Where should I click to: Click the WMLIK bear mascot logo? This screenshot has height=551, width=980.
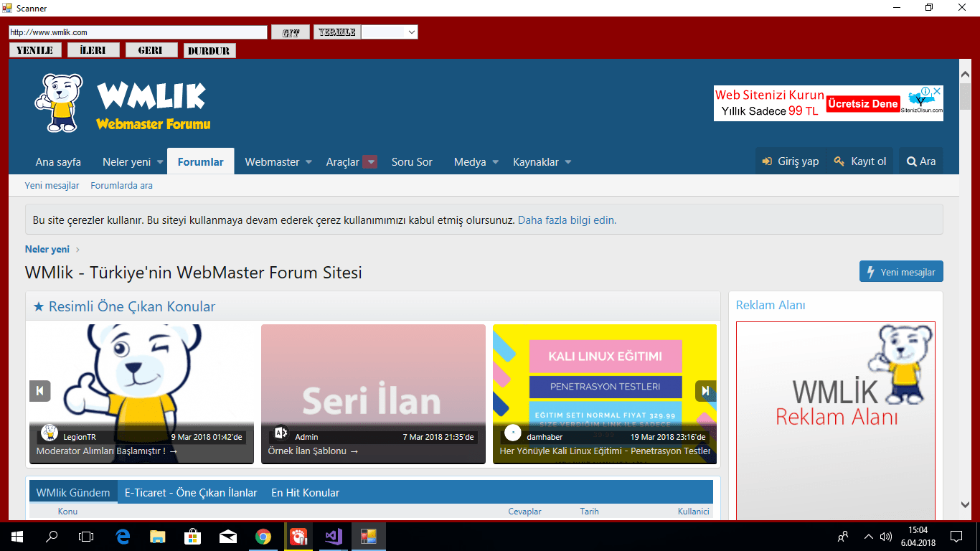pos(59,102)
